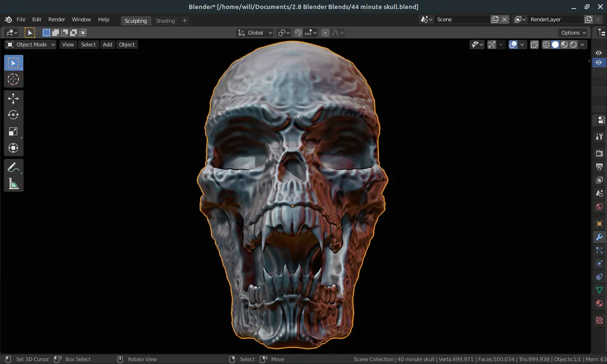Select the Annotate pencil tool
Image resolution: width=607 pixels, height=364 pixels.
[x=13, y=168]
